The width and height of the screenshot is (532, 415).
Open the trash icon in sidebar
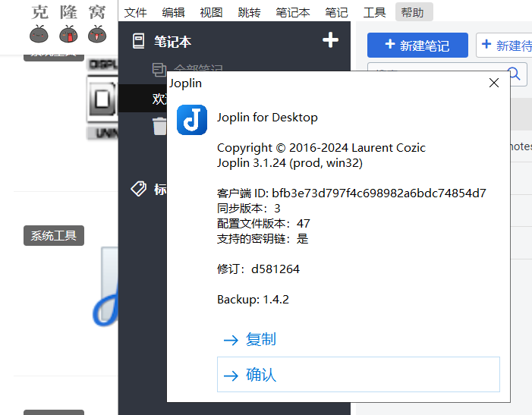click(x=159, y=126)
